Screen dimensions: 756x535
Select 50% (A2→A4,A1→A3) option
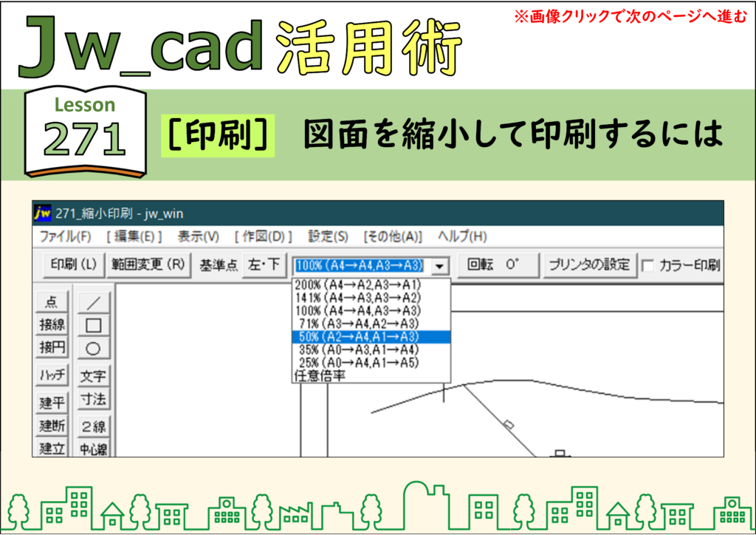371,337
